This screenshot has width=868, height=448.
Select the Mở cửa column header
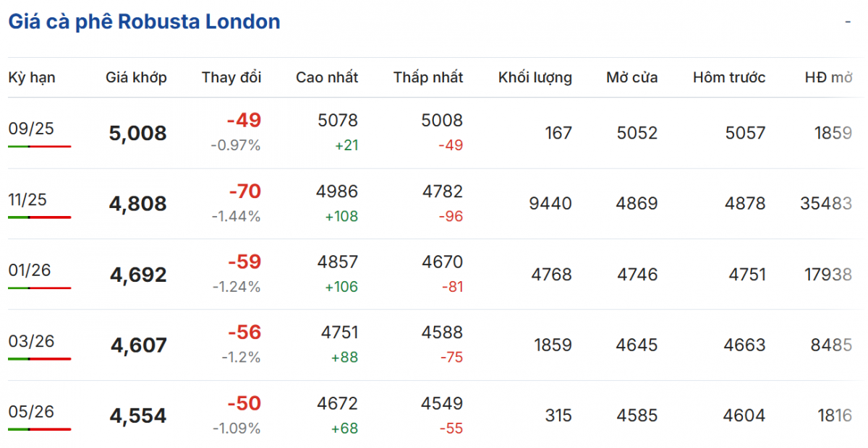click(x=632, y=77)
